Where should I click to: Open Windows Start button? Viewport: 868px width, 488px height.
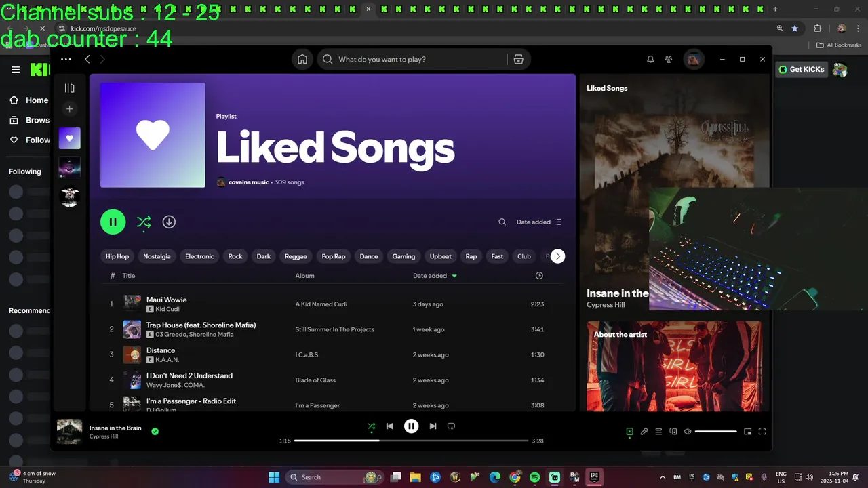[x=274, y=477]
